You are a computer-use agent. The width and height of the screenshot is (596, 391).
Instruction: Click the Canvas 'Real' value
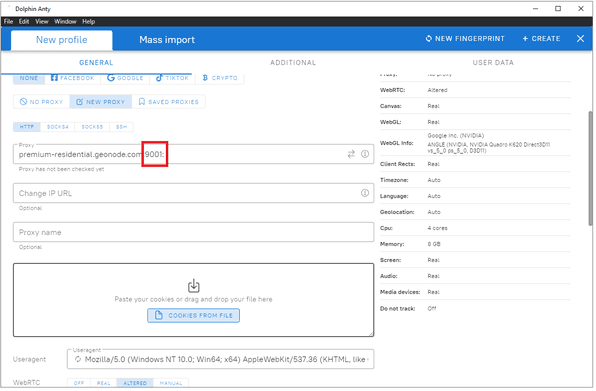(435, 106)
